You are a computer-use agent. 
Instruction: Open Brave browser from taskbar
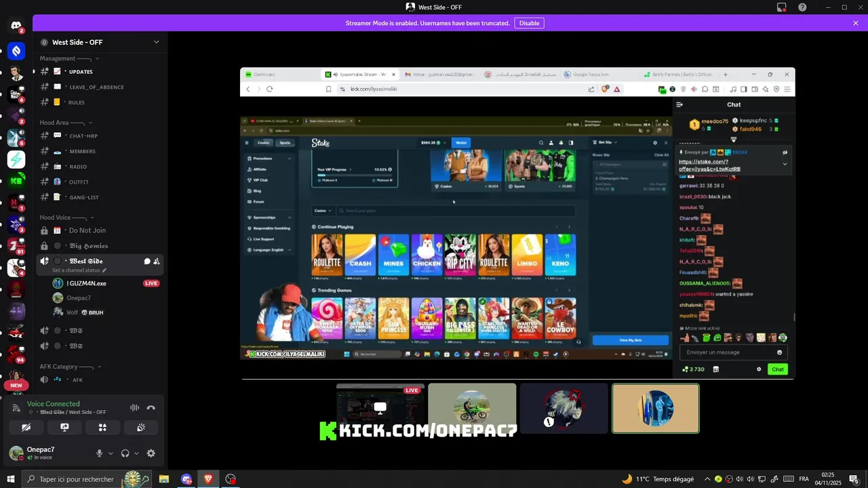tap(208, 479)
